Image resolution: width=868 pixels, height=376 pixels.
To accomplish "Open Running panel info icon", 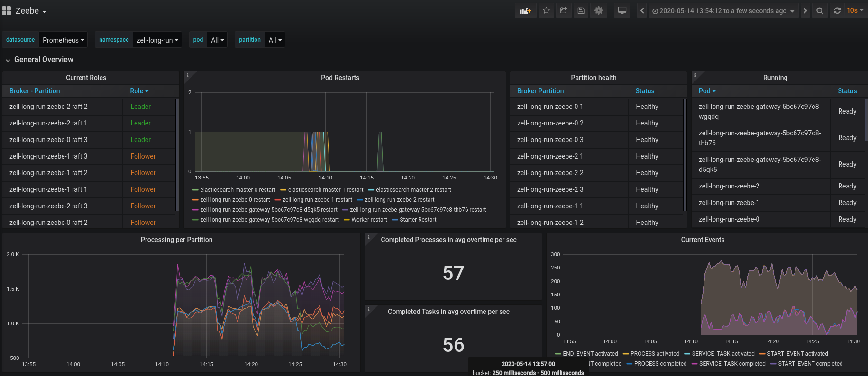I will pos(695,75).
